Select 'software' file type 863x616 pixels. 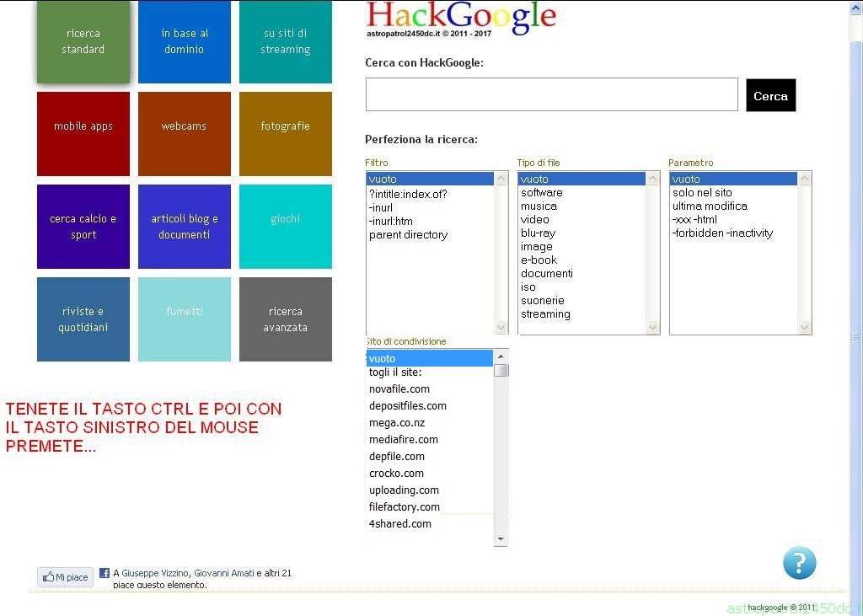(x=582, y=193)
